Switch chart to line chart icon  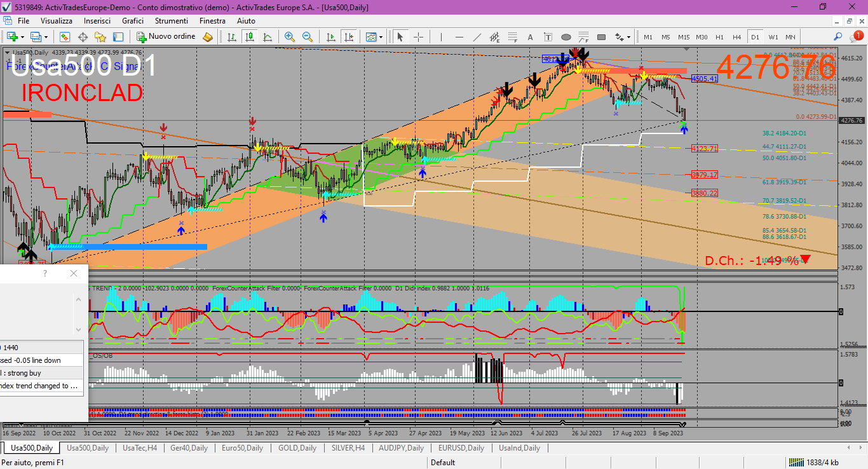[268, 37]
